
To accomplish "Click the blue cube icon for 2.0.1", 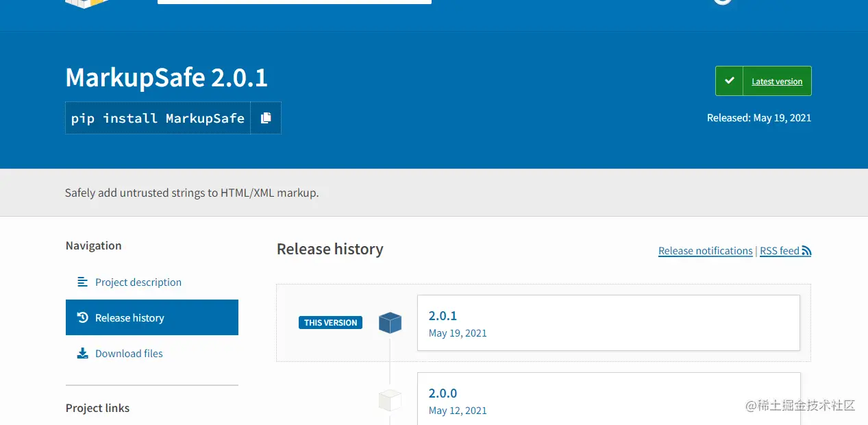I will 390,323.
